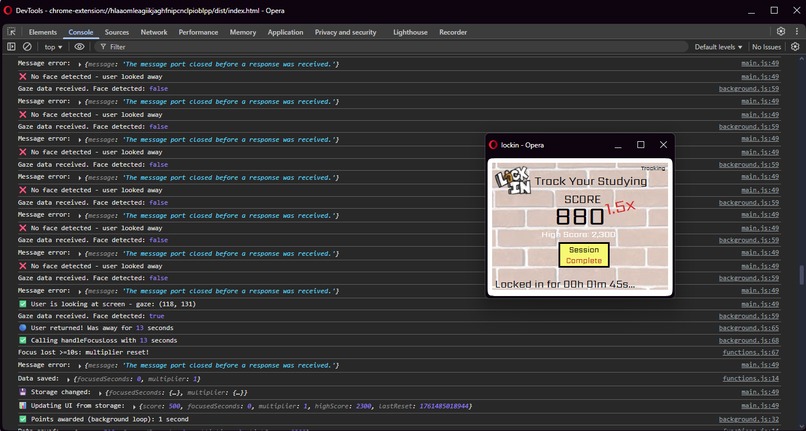Open the Performance tab
This screenshot has width=806, height=431.
click(x=198, y=32)
